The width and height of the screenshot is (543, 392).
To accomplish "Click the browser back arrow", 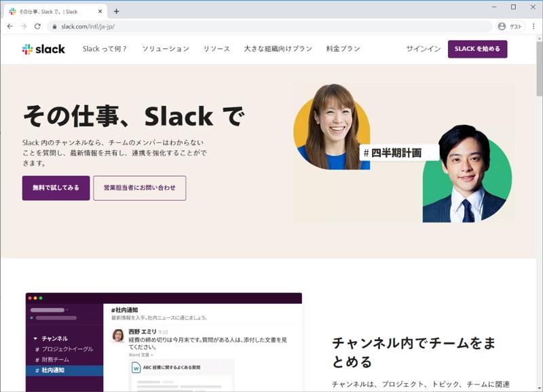I will (x=10, y=26).
